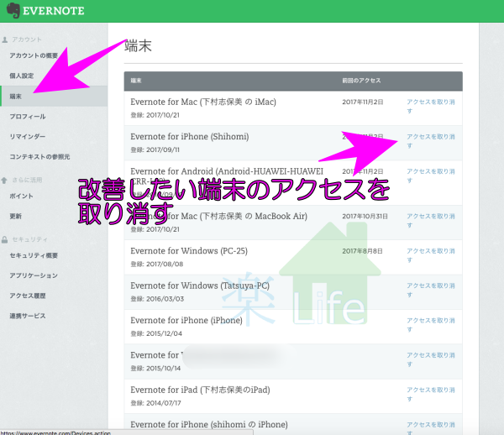Open 更新 in the sidebar
Image resolution: width=504 pixels, height=435 pixels.
point(15,216)
